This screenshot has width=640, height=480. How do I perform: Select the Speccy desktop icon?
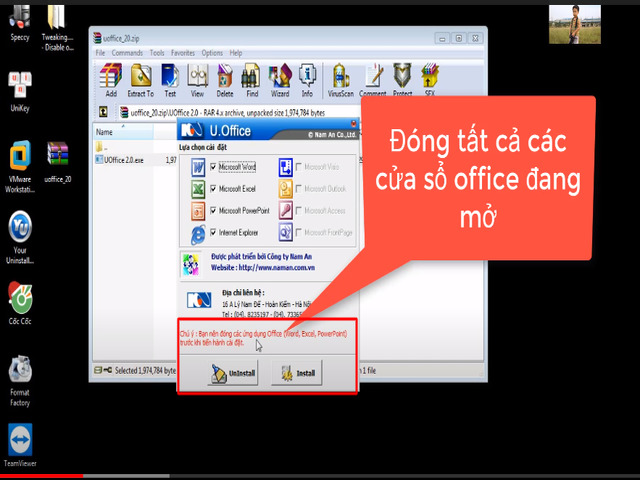coord(20,23)
